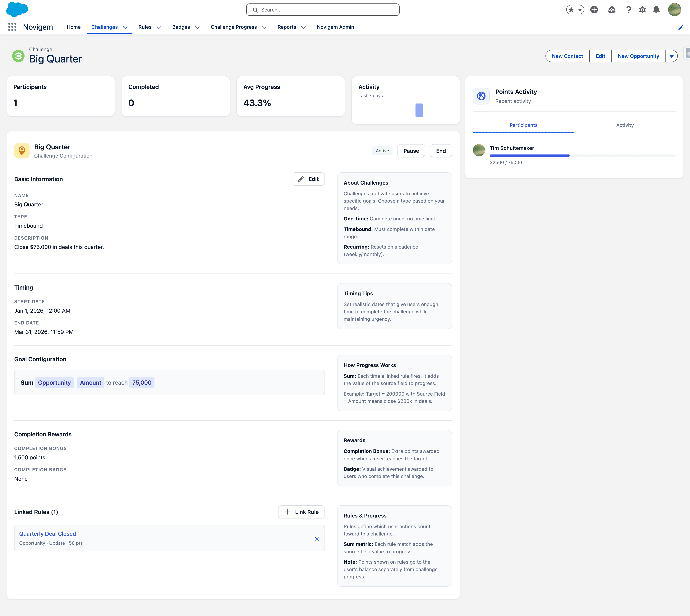Open the Global Actions plus icon
Image resolution: width=690 pixels, height=616 pixels.
click(x=594, y=9)
